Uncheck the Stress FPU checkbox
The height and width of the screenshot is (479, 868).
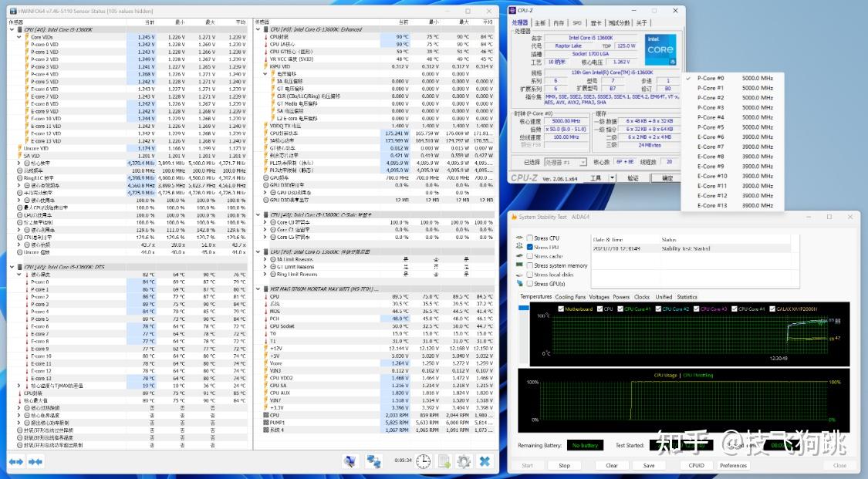529,248
